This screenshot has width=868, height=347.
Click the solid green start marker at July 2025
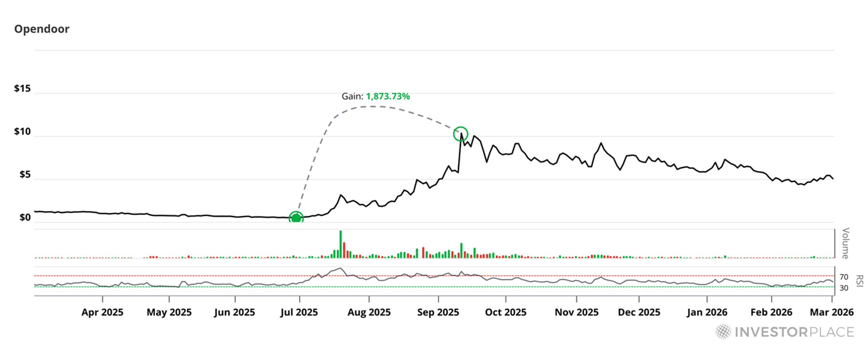(x=296, y=218)
